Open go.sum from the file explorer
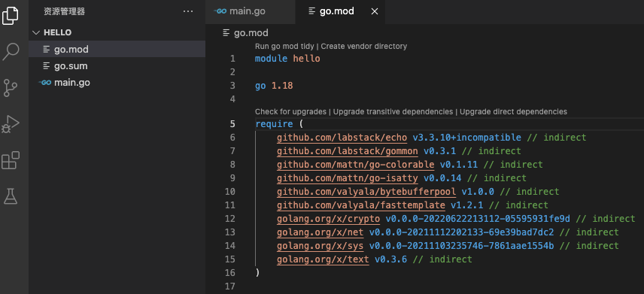 117,66
